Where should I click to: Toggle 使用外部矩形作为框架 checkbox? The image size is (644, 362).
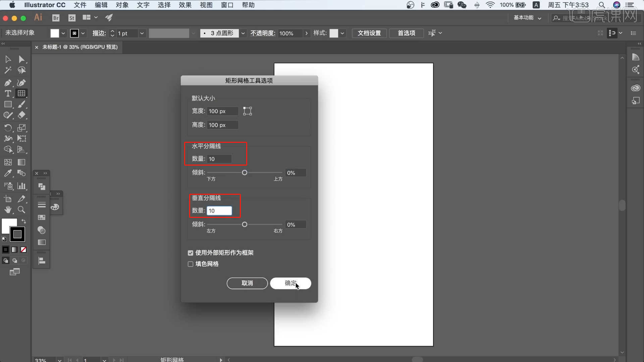191,253
